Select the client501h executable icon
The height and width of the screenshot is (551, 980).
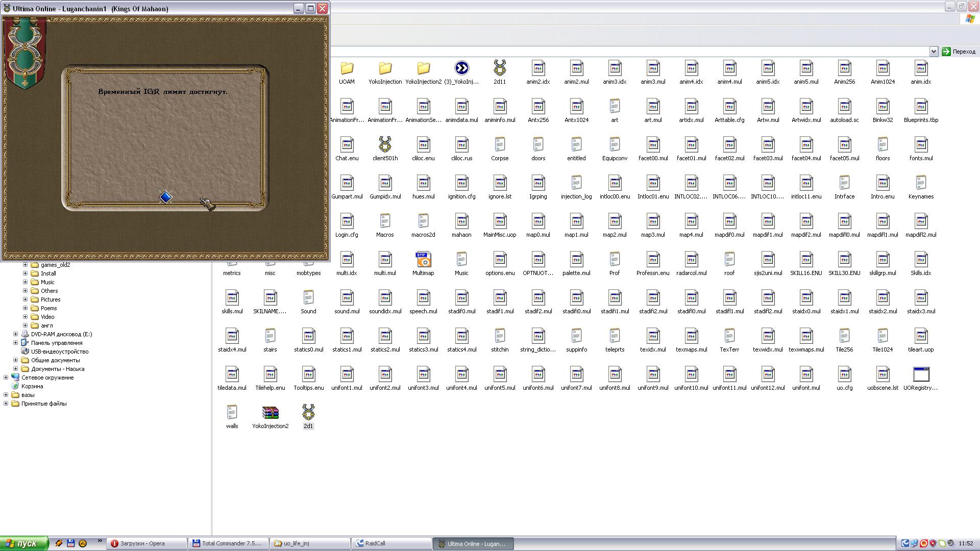tap(385, 145)
